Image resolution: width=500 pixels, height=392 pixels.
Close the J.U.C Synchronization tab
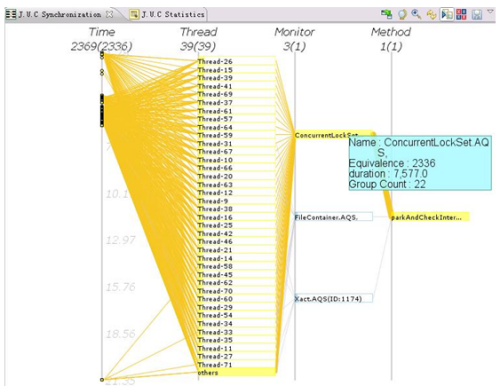click(x=109, y=14)
